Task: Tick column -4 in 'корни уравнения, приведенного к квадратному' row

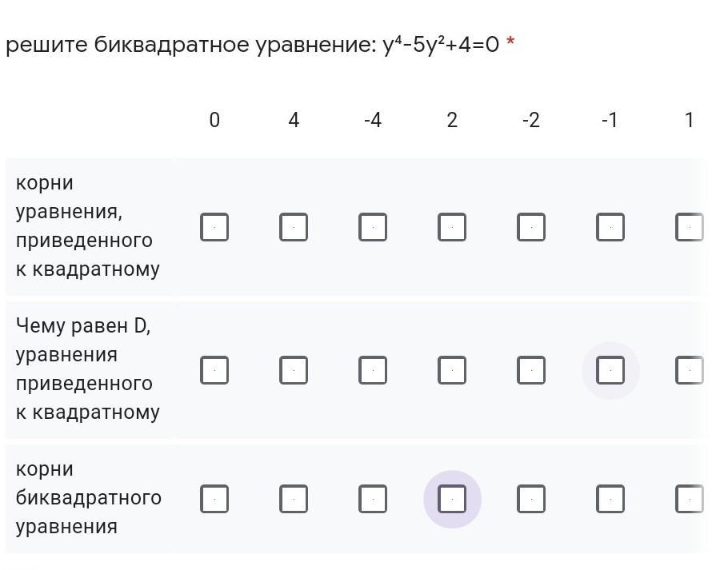Action: [373, 228]
